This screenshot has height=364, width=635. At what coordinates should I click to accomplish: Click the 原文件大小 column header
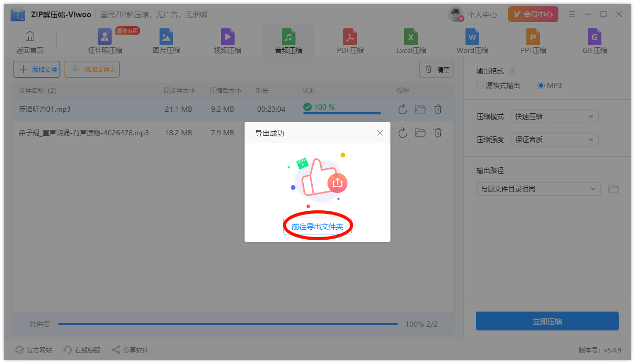click(179, 91)
